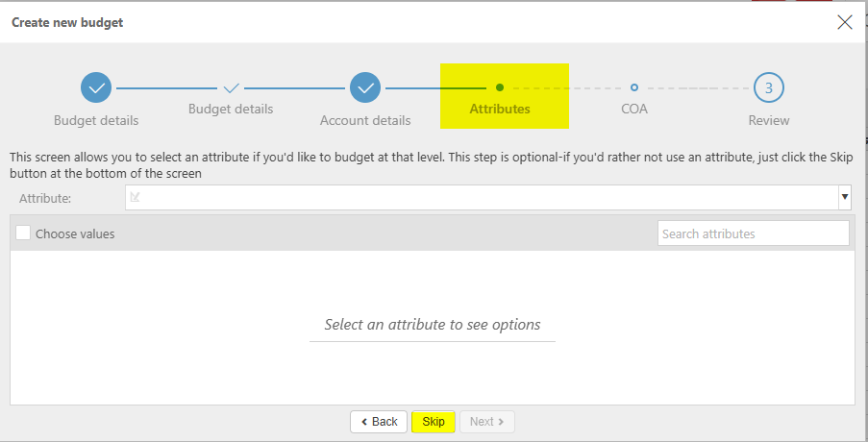Select the COA step label

[634, 110]
